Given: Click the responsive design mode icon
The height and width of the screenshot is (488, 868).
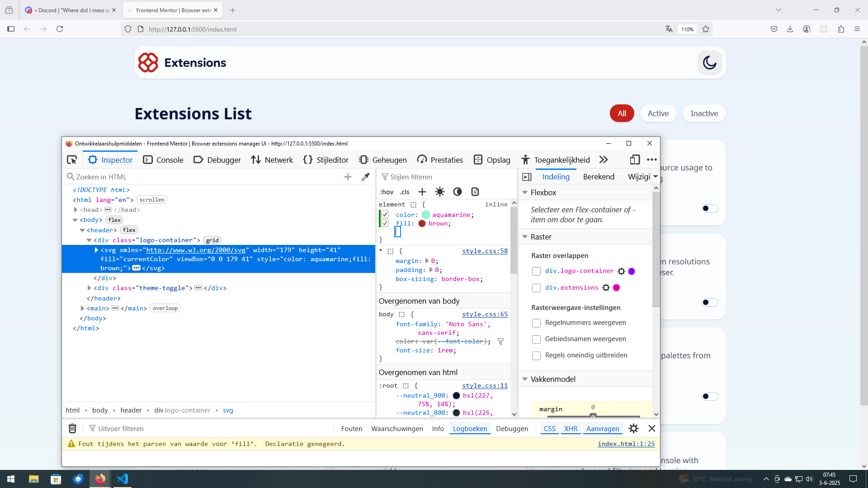Looking at the screenshot, I should [x=634, y=160].
